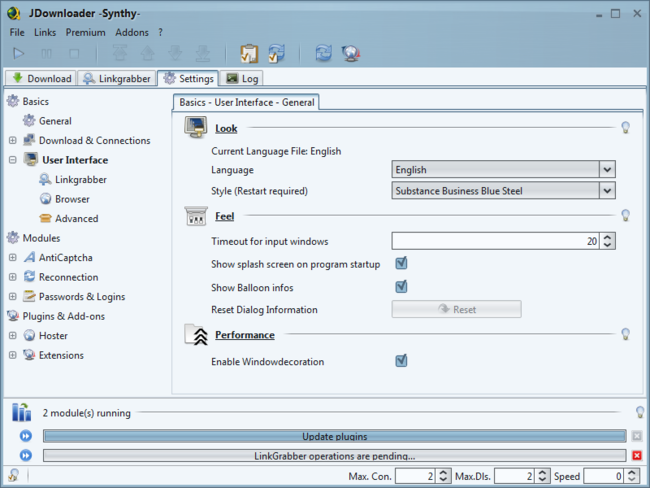The image size is (650, 488).
Task: Toggle the Show Balloon infos checkbox
Action: [401, 286]
